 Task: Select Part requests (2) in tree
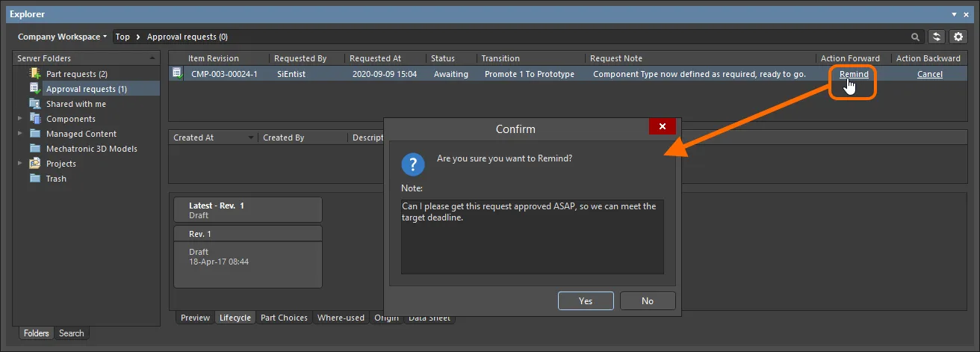[77, 74]
